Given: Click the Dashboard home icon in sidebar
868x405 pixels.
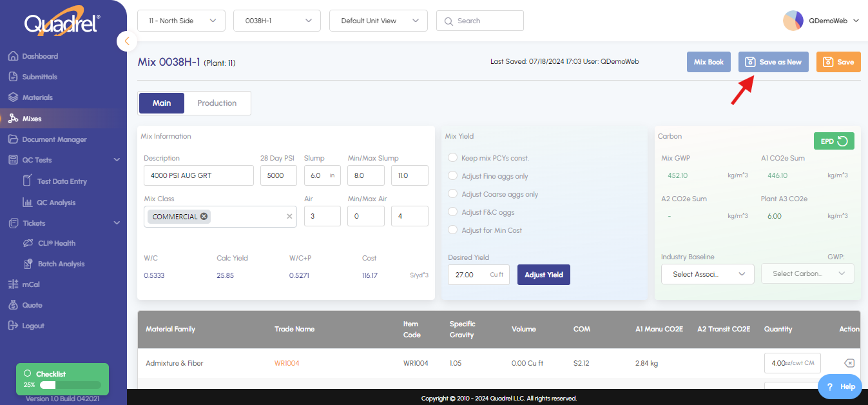Looking at the screenshot, I should tap(13, 56).
